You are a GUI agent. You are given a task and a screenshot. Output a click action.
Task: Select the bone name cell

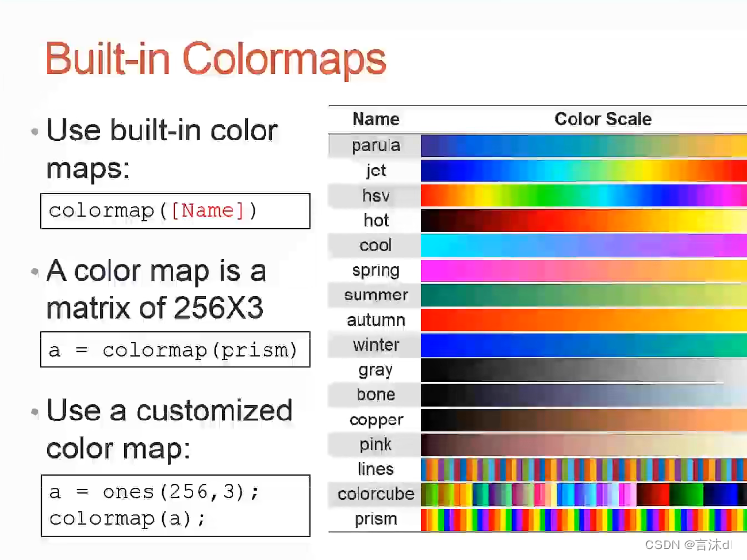pyautogui.click(x=376, y=394)
